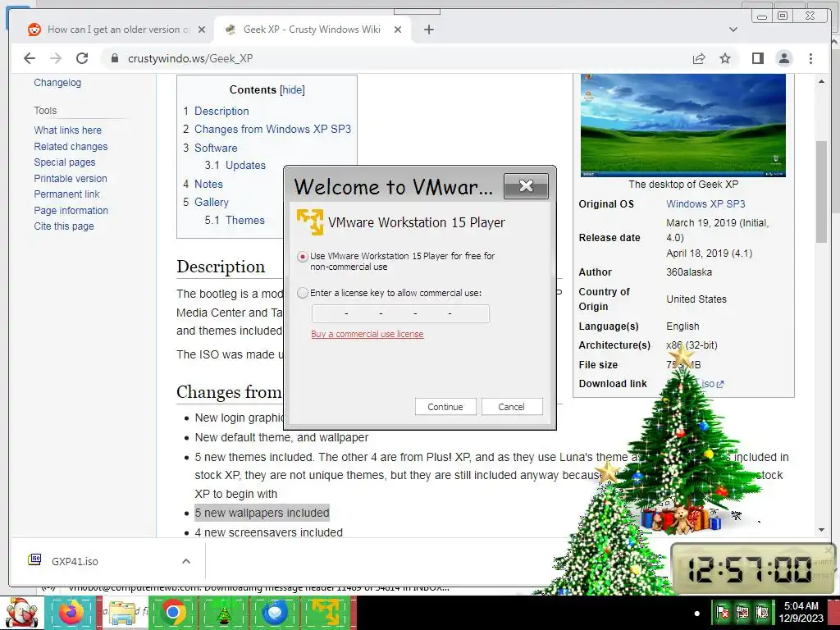Screen dimensions: 840x630
Task: Open Changelog sidebar link
Action: (x=57, y=83)
